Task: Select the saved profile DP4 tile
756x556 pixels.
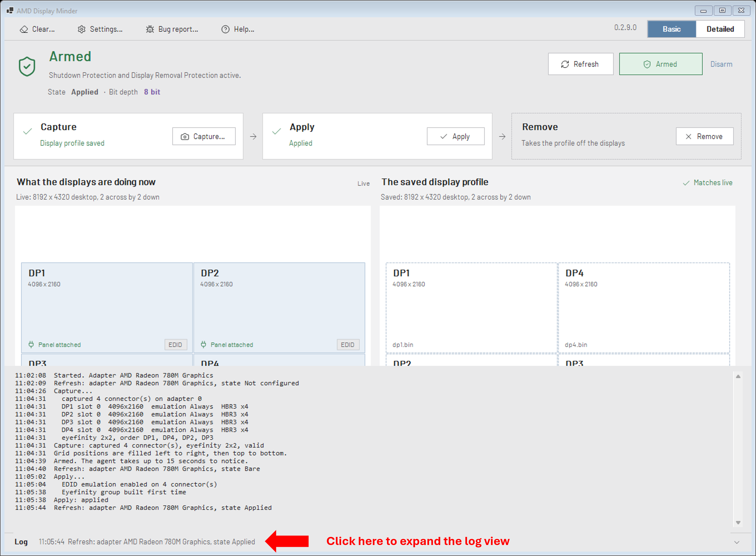Action: pos(644,308)
